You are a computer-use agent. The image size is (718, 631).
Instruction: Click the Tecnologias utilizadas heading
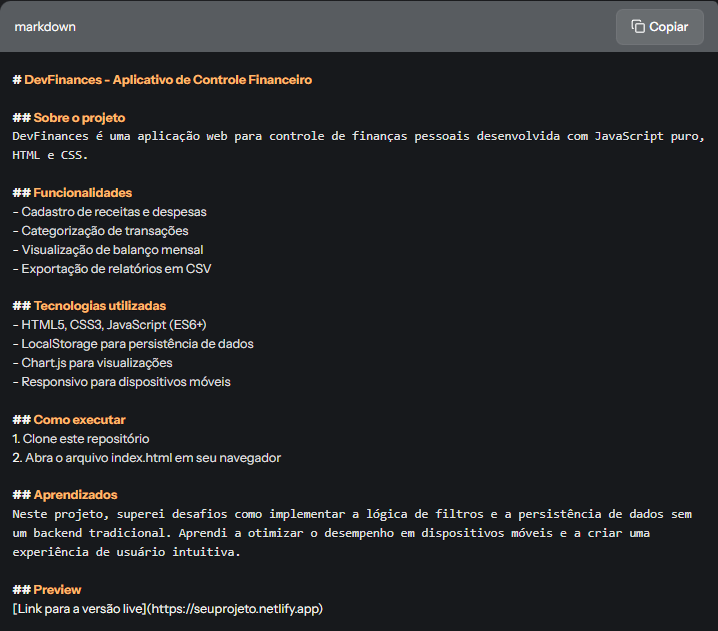100,306
